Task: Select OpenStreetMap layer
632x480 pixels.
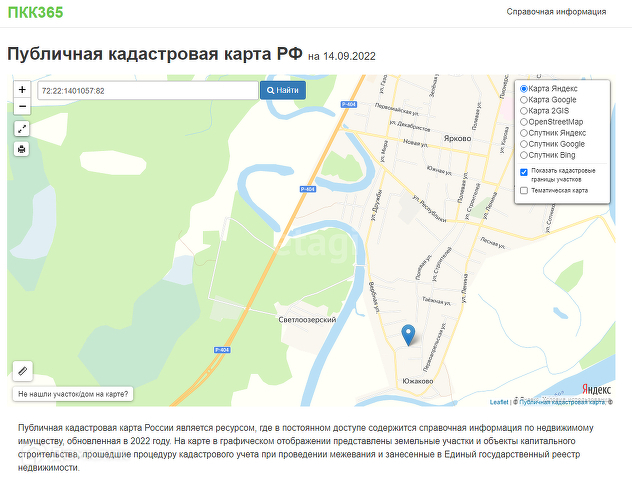Action: tap(524, 122)
